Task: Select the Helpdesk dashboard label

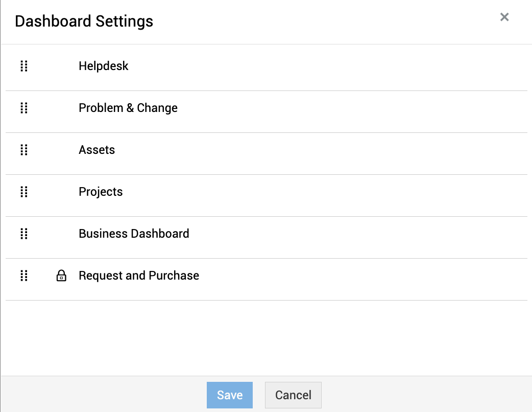Action: (104, 66)
